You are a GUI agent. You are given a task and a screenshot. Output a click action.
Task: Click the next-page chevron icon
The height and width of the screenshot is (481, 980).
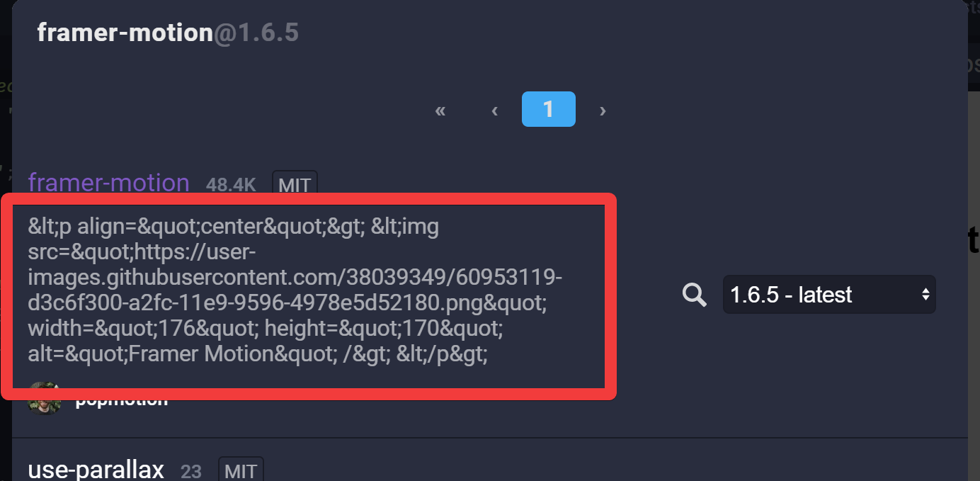(x=603, y=111)
